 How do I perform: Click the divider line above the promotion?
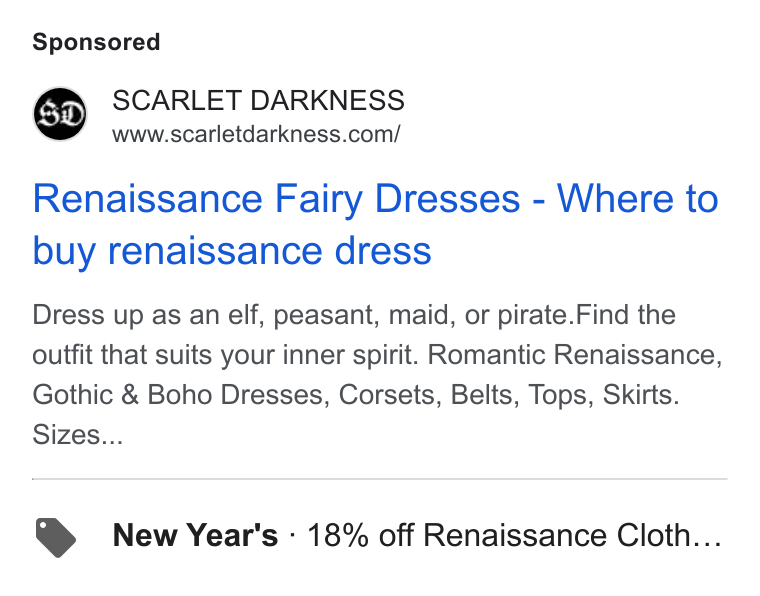tap(380, 479)
